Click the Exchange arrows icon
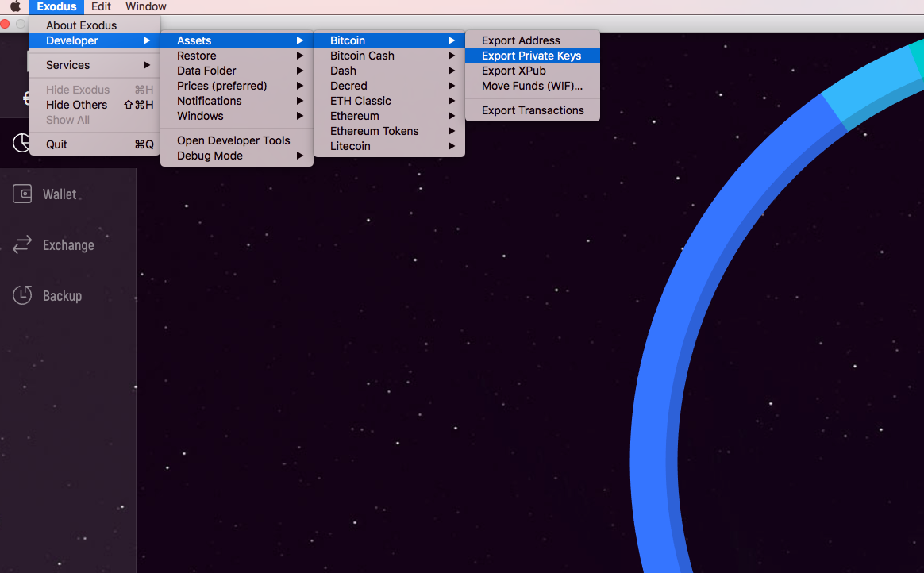924x573 pixels. click(x=22, y=244)
